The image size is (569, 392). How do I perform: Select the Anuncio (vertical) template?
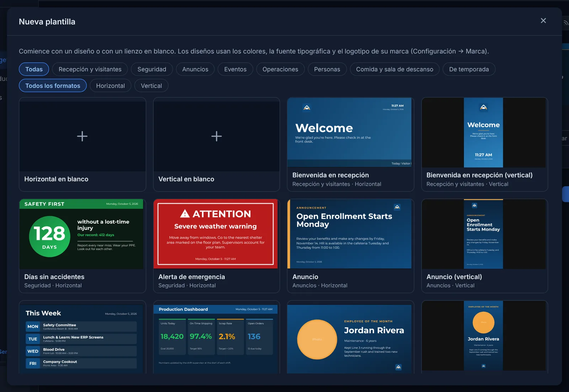[484, 246]
